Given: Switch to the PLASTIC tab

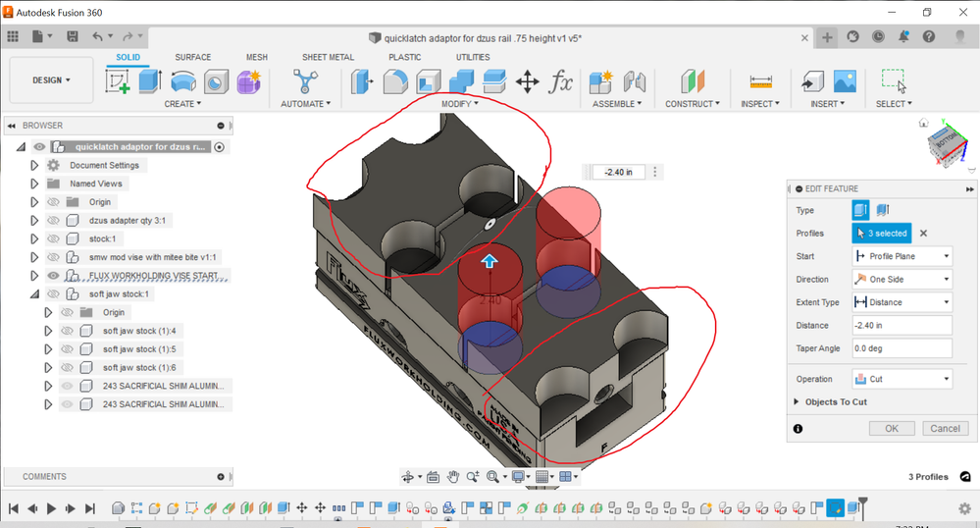Looking at the screenshot, I should 404,57.
